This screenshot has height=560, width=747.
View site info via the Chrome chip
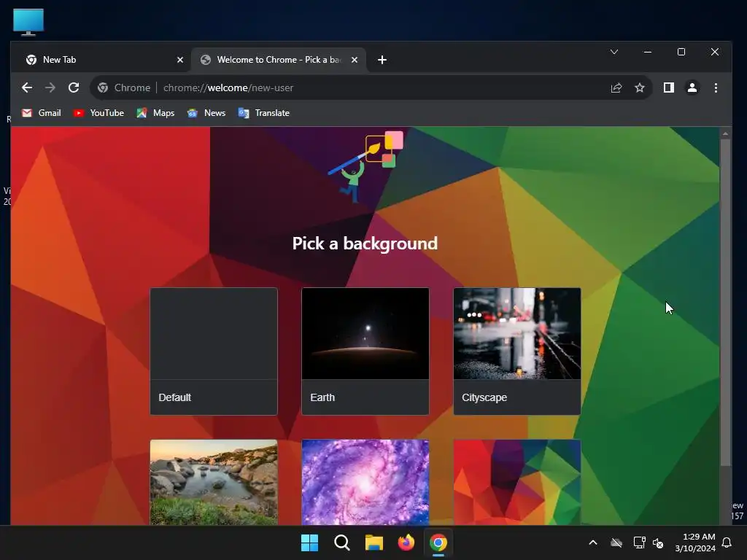point(124,87)
